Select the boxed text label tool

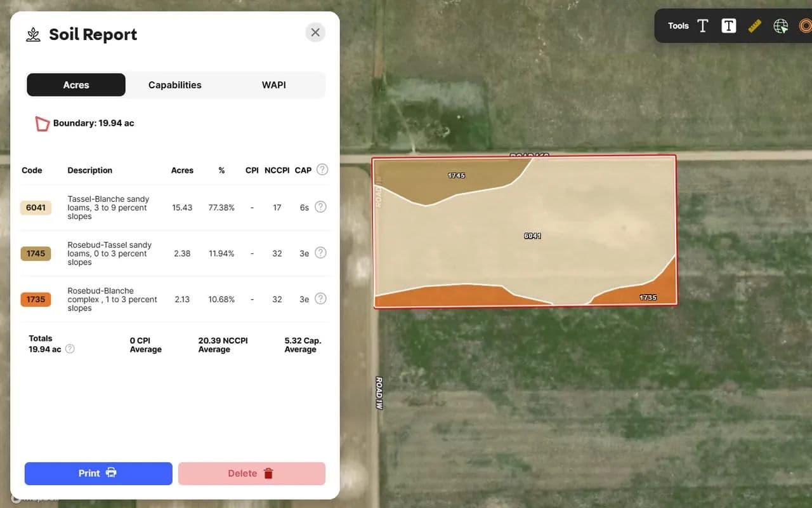[729, 26]
